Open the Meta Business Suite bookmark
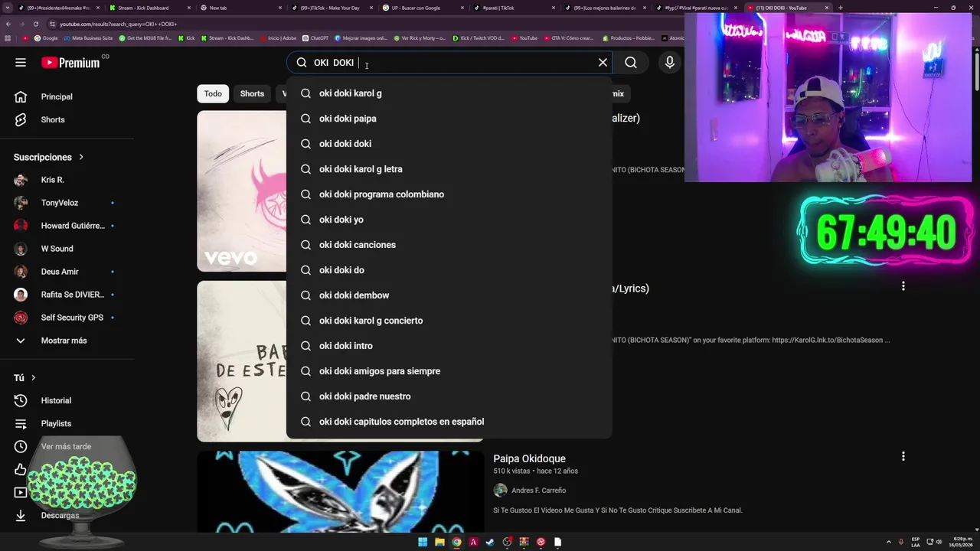980x551 pixels. (x=88, y=37)
